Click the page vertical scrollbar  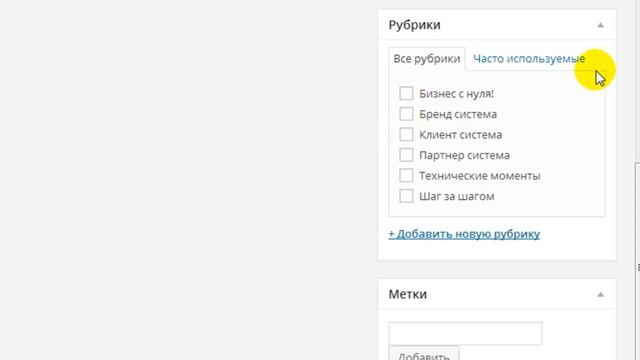(x=638, y=261)
